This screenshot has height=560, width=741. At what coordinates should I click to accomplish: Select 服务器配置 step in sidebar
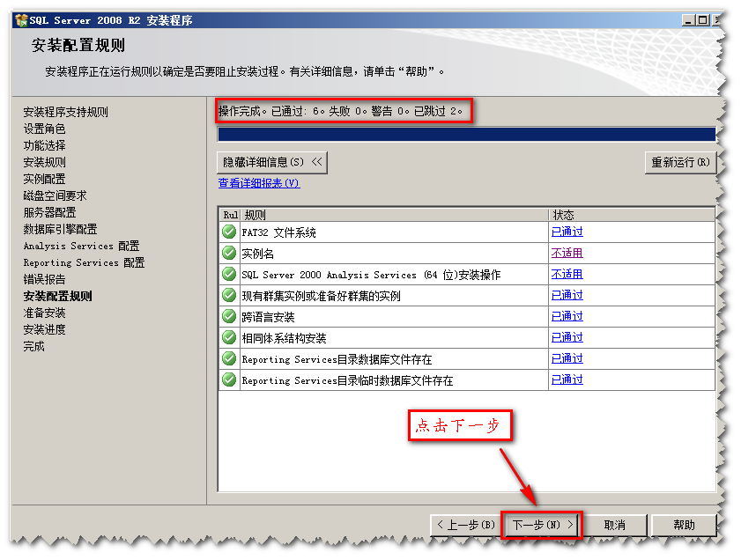49,212
